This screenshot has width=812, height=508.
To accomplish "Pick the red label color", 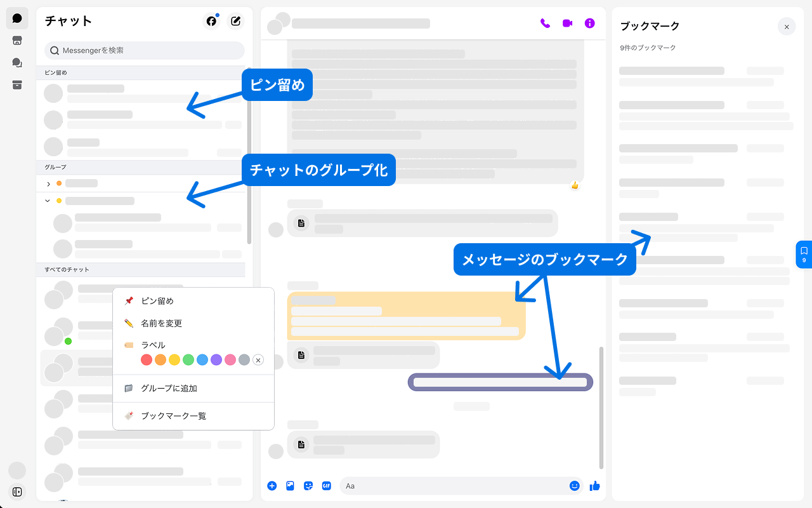I will click(x=147, y=360).
